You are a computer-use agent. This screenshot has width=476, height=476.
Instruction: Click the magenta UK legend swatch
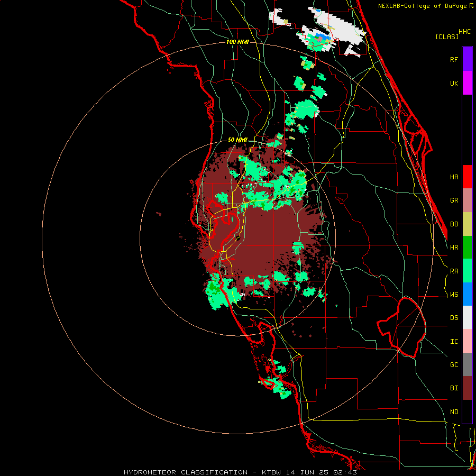[467, 83]
